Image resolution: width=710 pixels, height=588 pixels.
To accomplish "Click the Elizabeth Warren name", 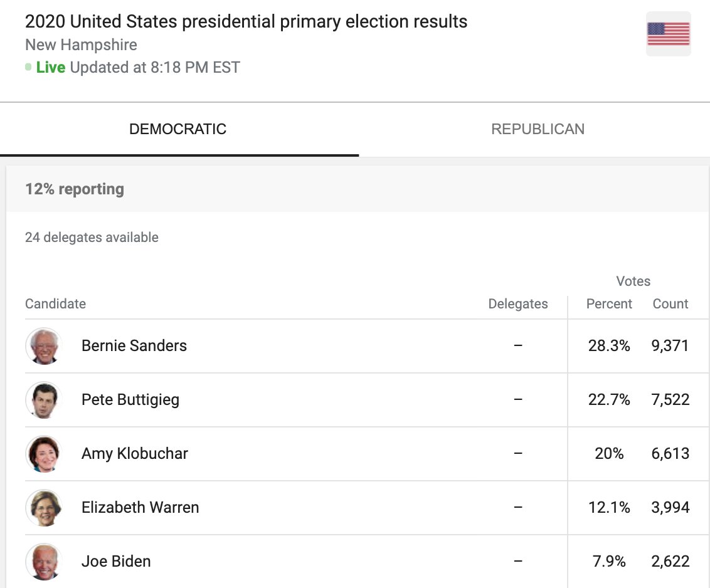I will tap(140, 508).
